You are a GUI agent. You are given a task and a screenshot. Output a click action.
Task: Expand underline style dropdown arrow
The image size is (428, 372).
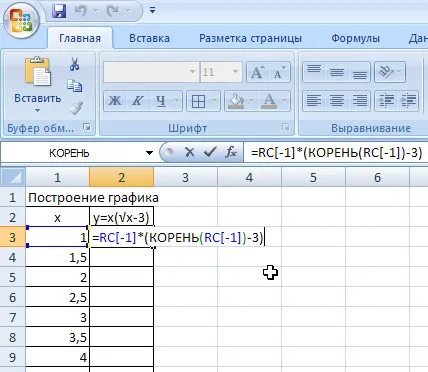point(177,101)
